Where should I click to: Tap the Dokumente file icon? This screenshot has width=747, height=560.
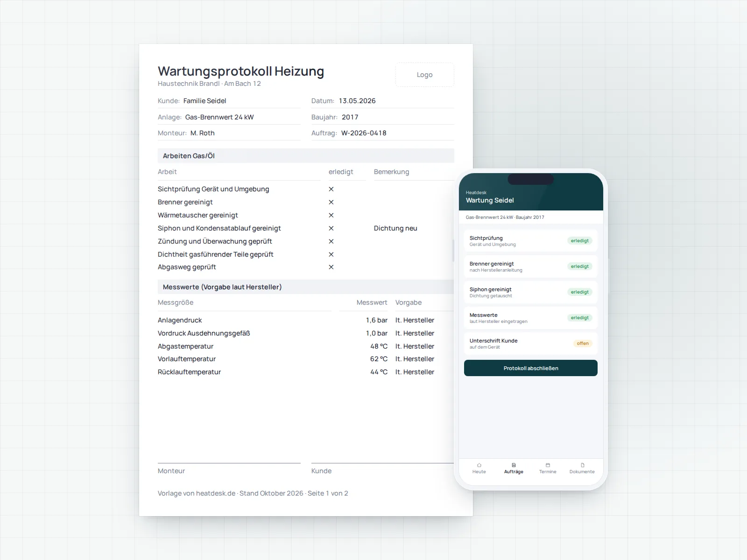click(582, 465)
